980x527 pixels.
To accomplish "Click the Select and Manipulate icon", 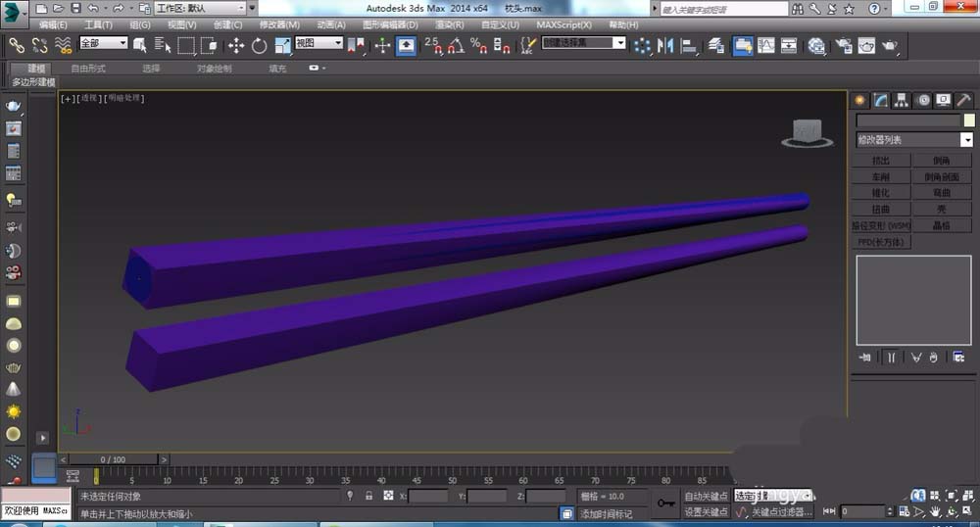I will (x=382, y=46).
